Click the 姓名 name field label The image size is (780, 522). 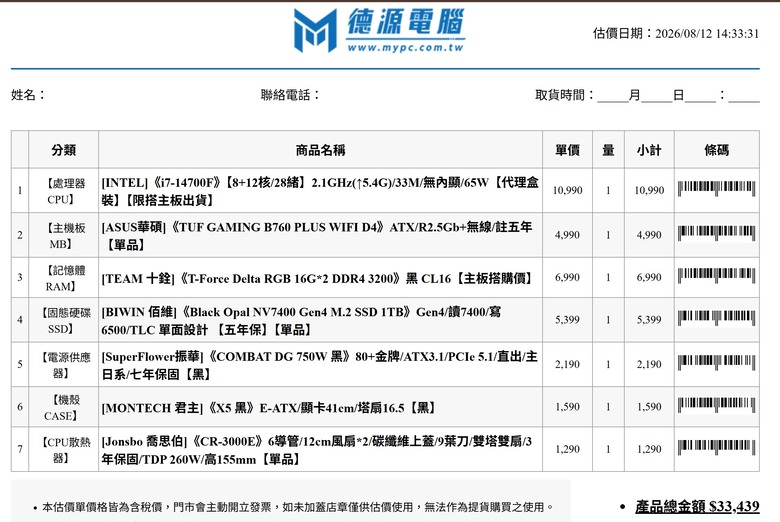28,95
